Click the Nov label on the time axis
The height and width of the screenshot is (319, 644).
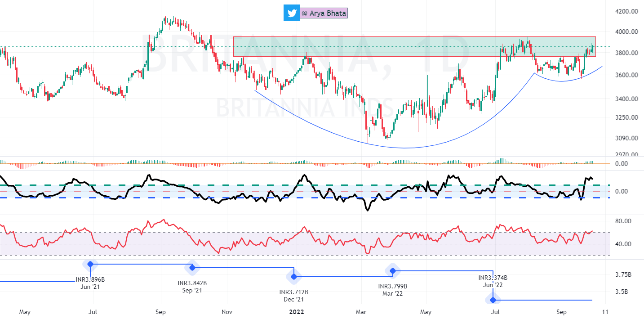click(x=227, y=312)
